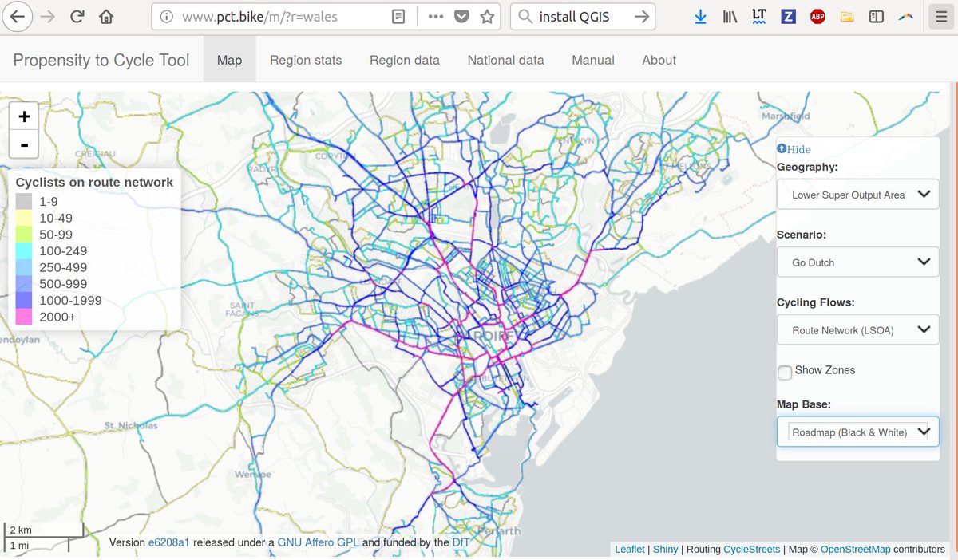The width and height of the screenshot is (958, 560).
Task: Click the search magnifier icon
Action: [525, 17]
